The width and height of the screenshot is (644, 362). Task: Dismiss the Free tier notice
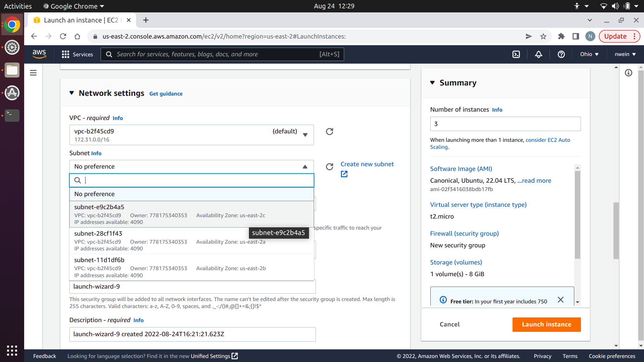tap(560, 300)
